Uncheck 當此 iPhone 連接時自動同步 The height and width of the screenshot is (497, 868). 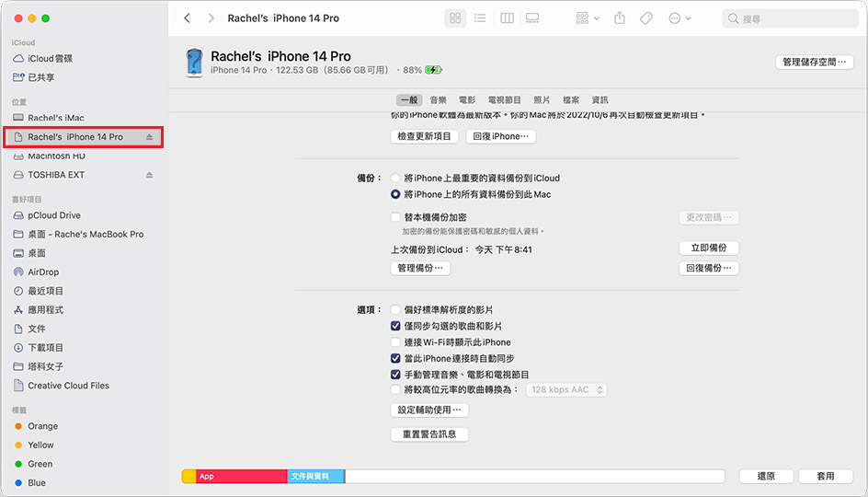click(x=395, y=358)
